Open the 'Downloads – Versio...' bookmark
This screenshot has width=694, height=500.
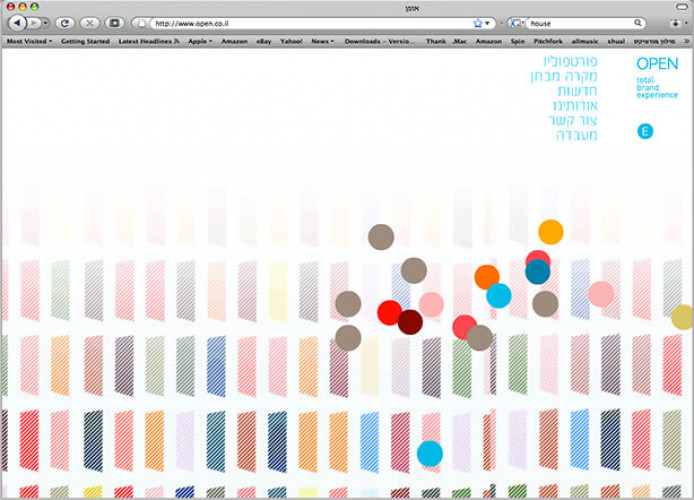pyautogui.click(x=380, y=41)
